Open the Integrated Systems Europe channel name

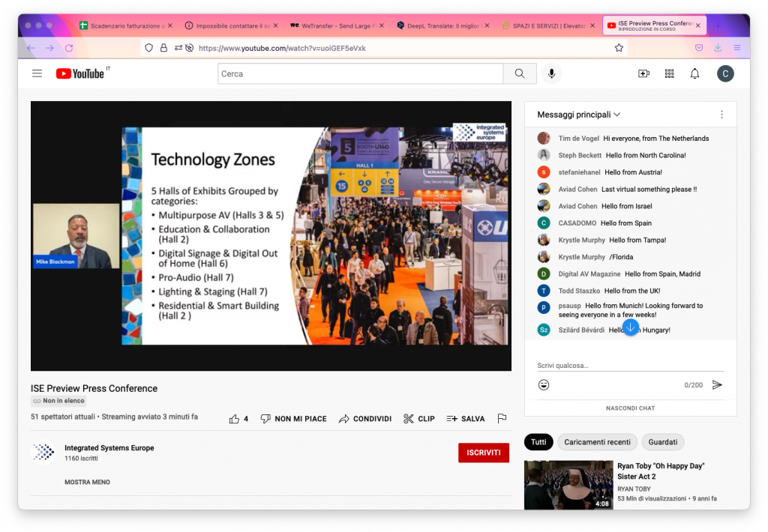tap(109, 448)
